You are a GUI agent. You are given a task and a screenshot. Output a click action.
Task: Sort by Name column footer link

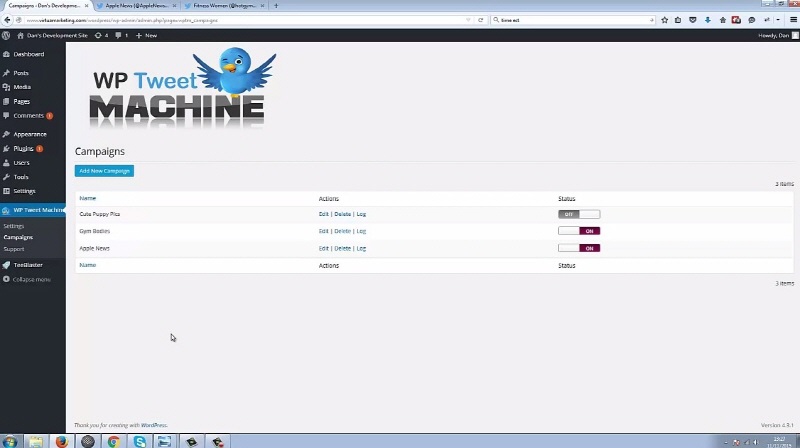pos(88,265)
